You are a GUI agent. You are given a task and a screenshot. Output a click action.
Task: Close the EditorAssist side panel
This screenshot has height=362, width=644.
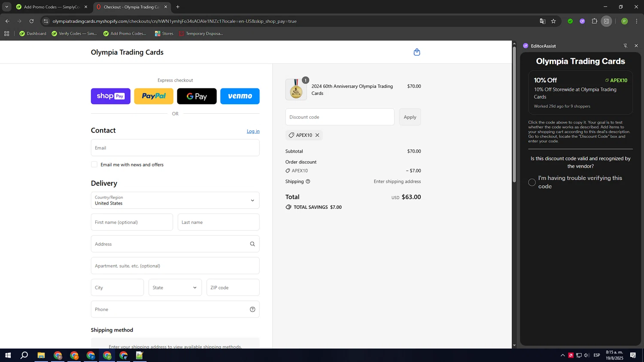pyautogui.click(x=636, y=46)
